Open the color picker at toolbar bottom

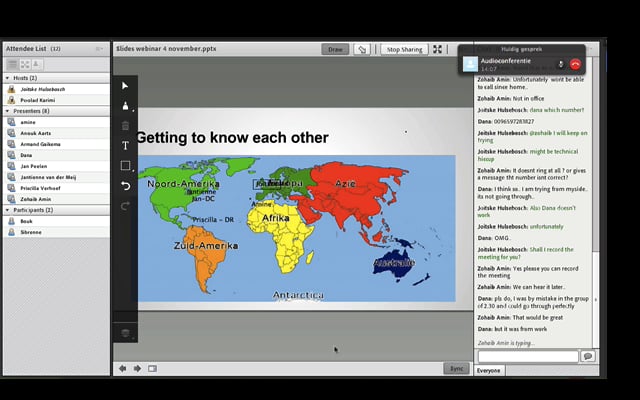pyautogui.click(x=125, y=333)
